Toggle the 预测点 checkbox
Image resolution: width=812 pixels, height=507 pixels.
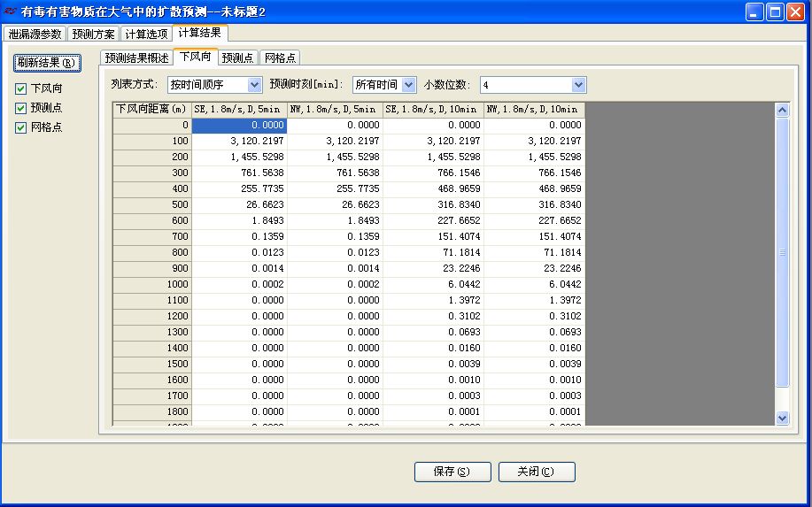click(x=20, y=108)
